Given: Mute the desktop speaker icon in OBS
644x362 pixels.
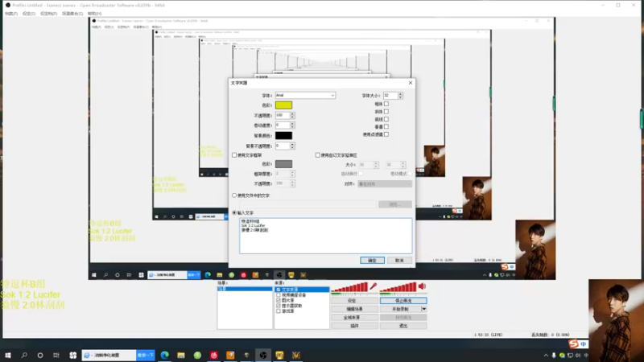Looking at the screenshot, I should click(x=422, y=286).
